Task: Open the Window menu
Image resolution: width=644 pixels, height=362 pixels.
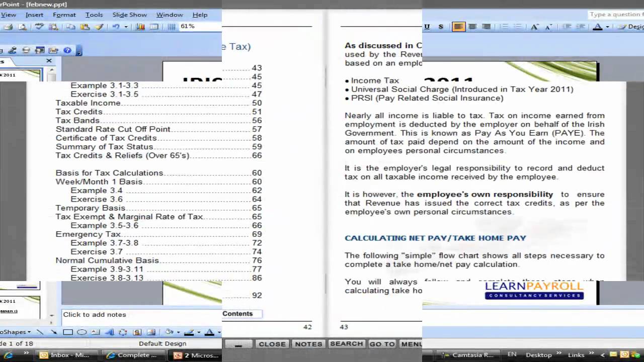Action: tap(169, 15)
